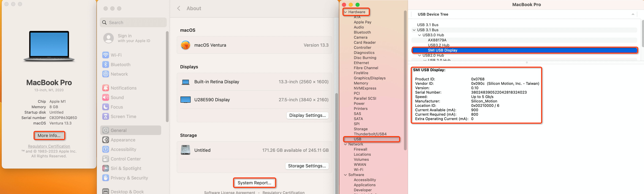Click the Focus moon icon
644x194 pixels.
point(105,107)
